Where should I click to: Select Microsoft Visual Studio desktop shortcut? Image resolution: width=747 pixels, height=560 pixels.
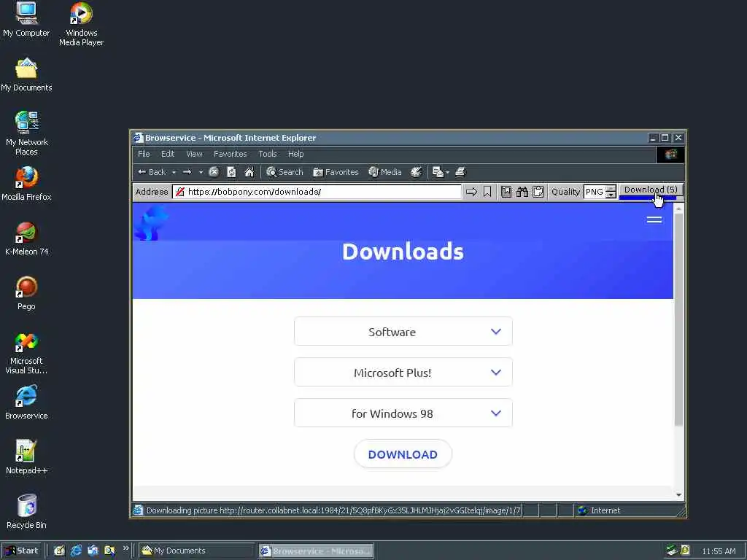click(x=26, y=353)
